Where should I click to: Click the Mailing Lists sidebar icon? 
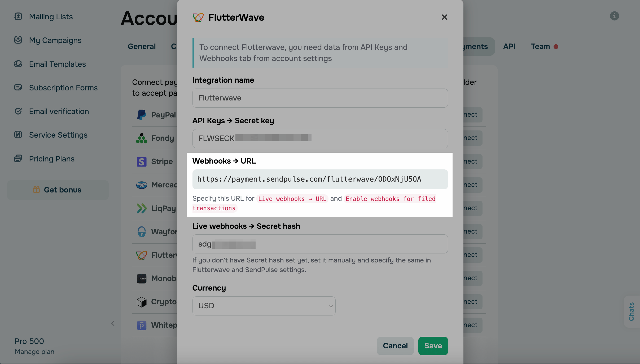click(18, 16)
